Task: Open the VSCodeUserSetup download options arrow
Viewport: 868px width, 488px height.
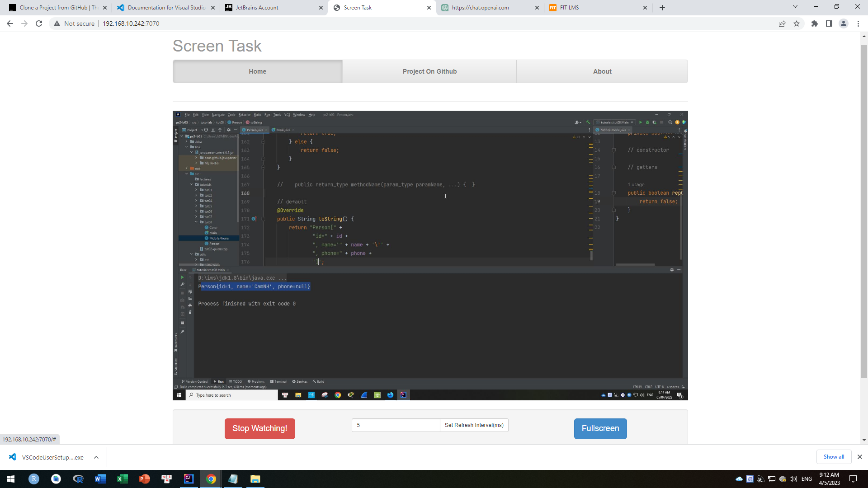Action: pyautogui.click(x=96, y=457)
